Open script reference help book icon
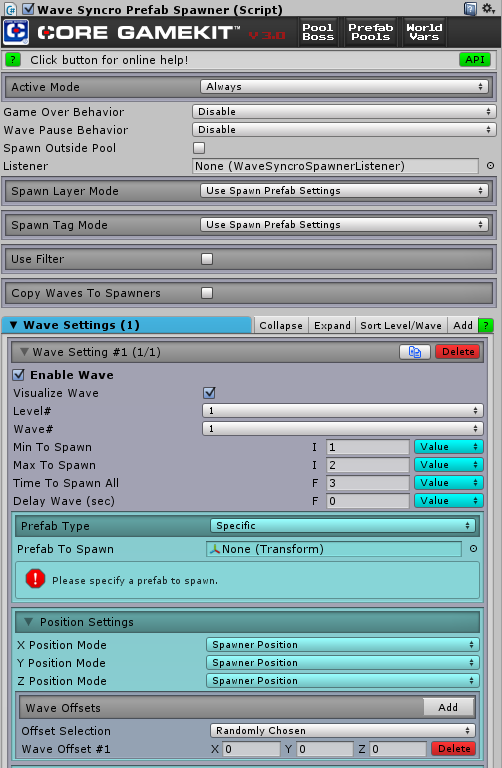Viewport: 502px width, 768px height. [470, 9]
